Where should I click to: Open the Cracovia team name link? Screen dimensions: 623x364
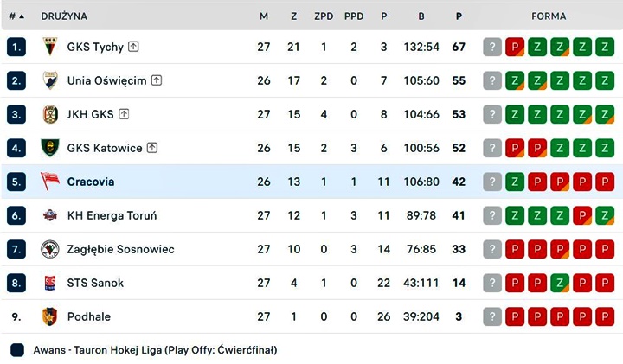coord(91,182)
